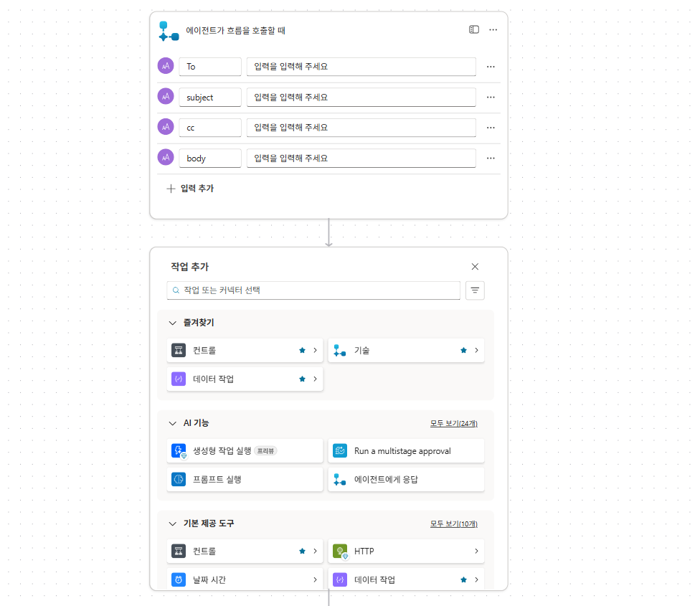Unfavorite 기술 in the 즐겨찾기 section

tap(463, 350)
